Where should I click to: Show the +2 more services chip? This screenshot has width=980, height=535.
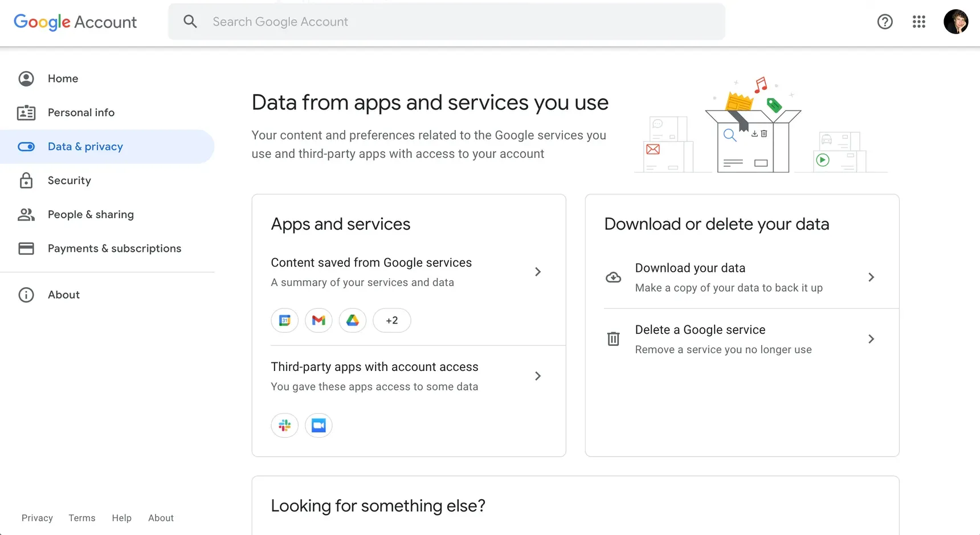coord(391,320)
